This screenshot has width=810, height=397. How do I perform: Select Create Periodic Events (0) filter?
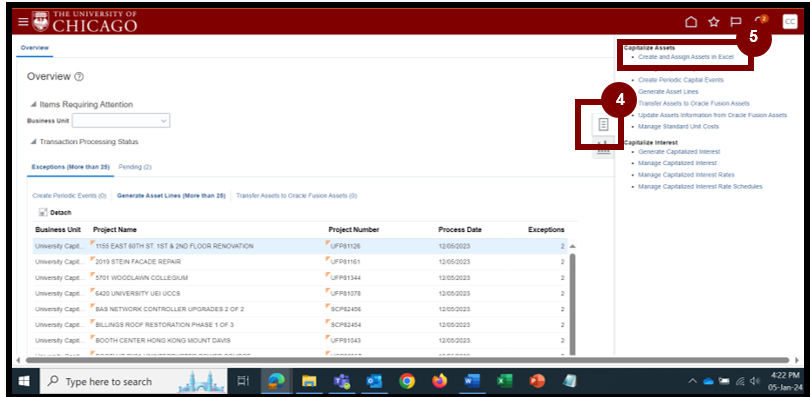[x=69, y=196]
